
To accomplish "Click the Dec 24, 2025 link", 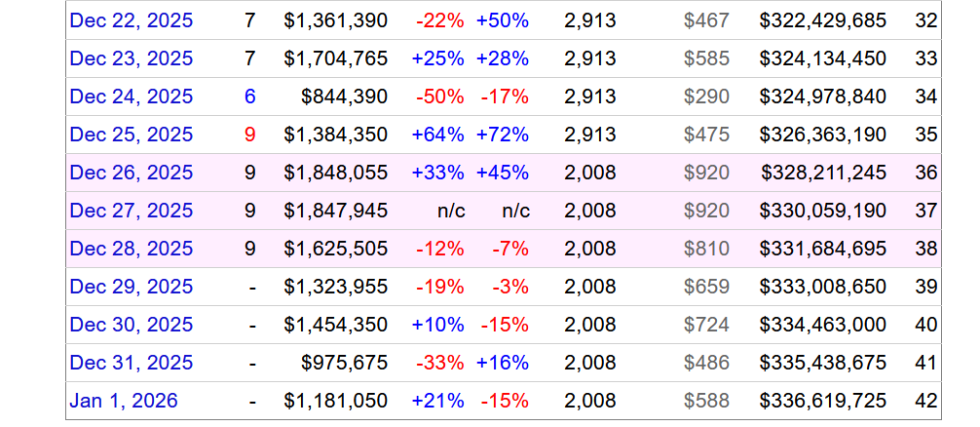I will point(131,97).
